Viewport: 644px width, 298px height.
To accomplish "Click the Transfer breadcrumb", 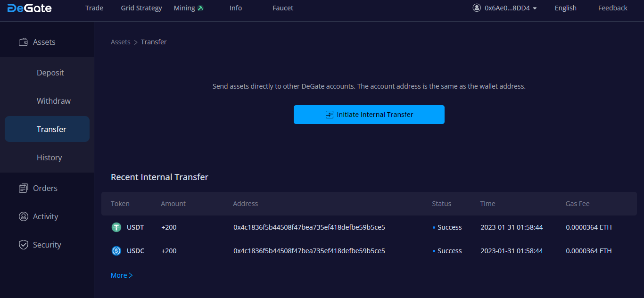I will [154, 42].
